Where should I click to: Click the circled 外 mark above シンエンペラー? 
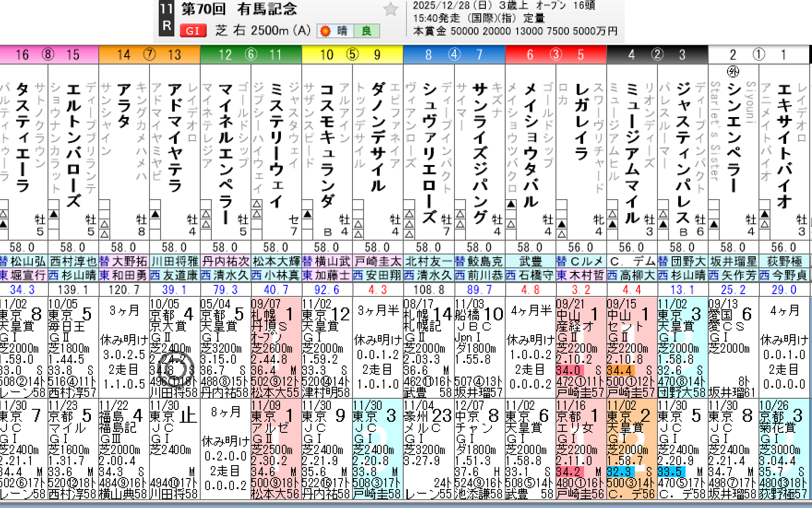(733, 71)
